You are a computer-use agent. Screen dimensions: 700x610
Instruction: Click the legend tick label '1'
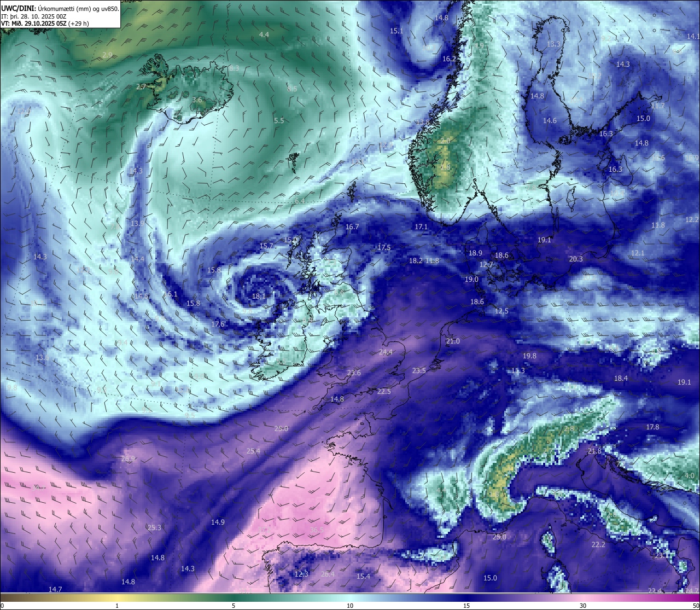click(117, 606)
